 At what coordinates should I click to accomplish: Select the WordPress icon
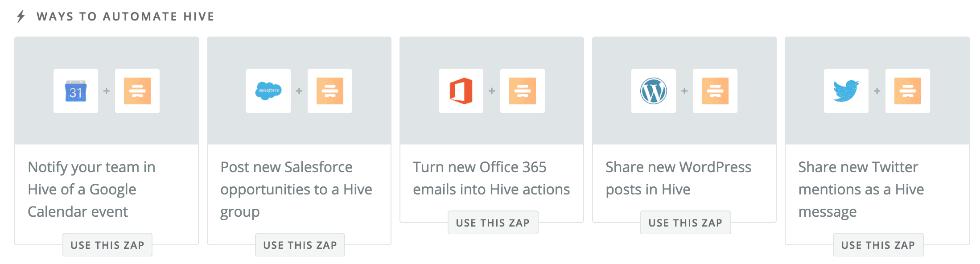point(653,91)
